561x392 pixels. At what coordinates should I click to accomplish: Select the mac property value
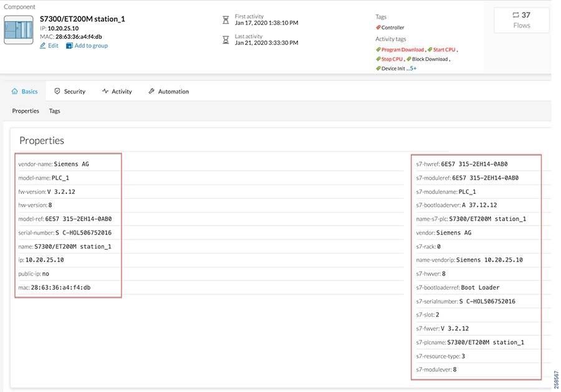pos(60,287)
